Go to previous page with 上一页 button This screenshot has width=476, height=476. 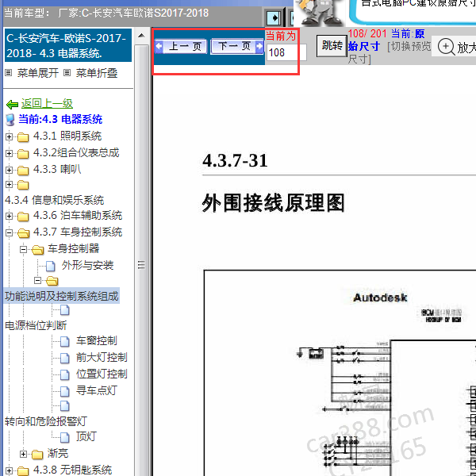click(x=181, y=47)
